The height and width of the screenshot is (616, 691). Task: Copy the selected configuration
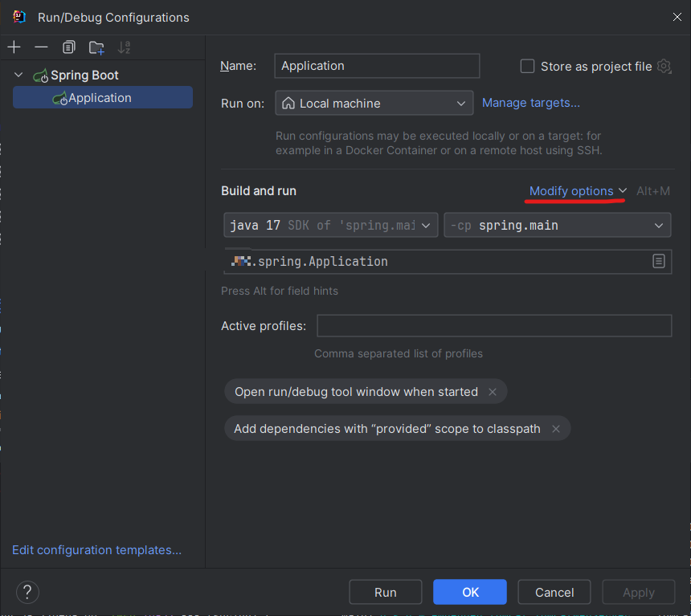[69, 47]
